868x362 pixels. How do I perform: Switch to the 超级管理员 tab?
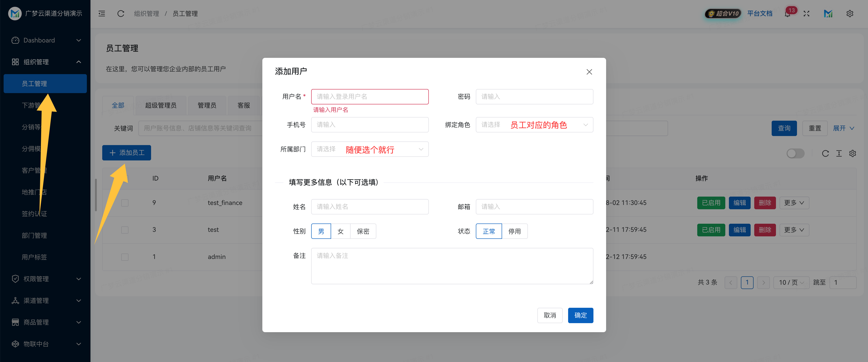pyautogui.click(x=161, y=105)
